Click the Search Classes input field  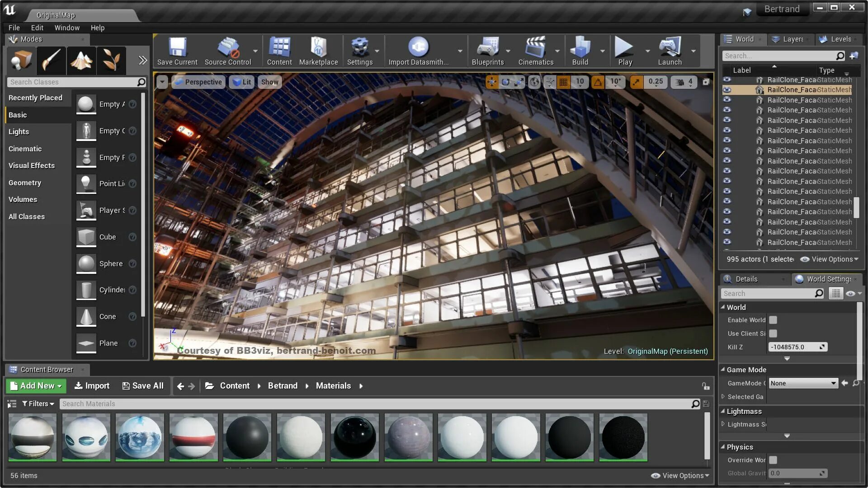coord(72,82)
